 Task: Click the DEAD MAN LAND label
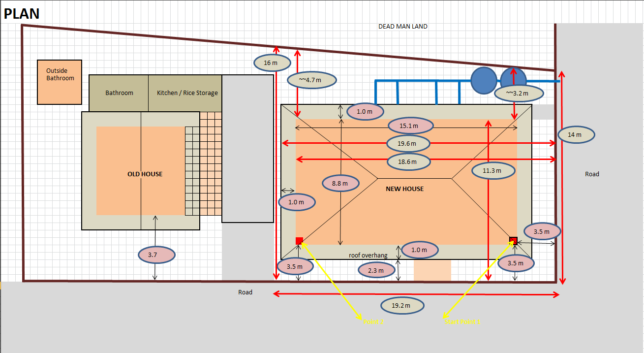(x=403, y=27)
